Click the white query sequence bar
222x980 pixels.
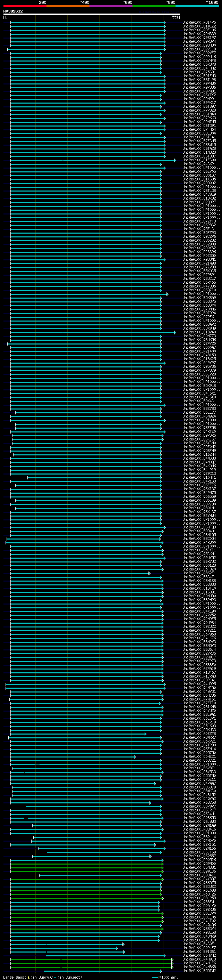pos(92,14)
